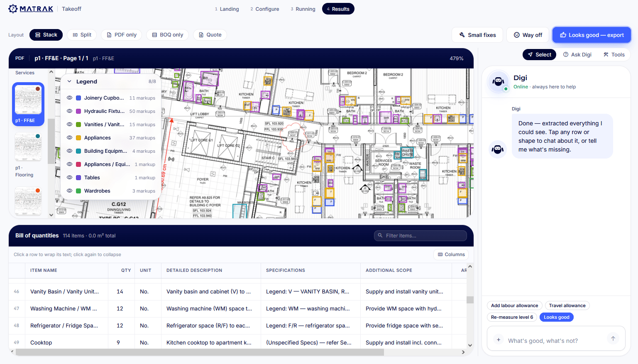
Task: Click thumbnail list scroll-down arrow
Action: pos(51,215)
